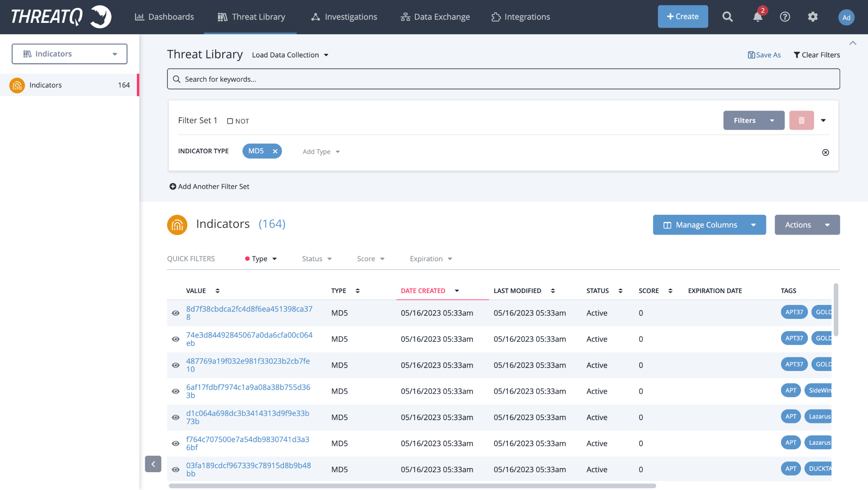Open help question mark icon

pyautogui.click(x=785, y=17)
